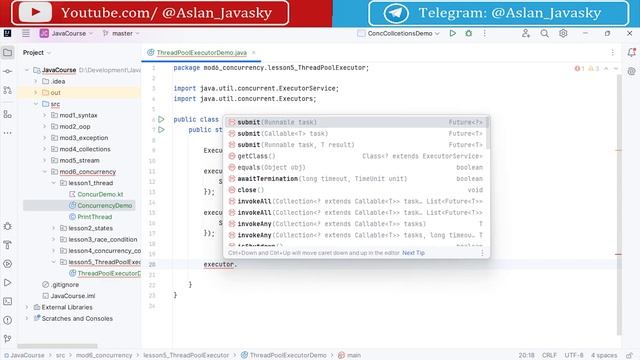Collapse mod6_concurrency package
Viewport: 640px width, 360px height.
coord(45,172)
